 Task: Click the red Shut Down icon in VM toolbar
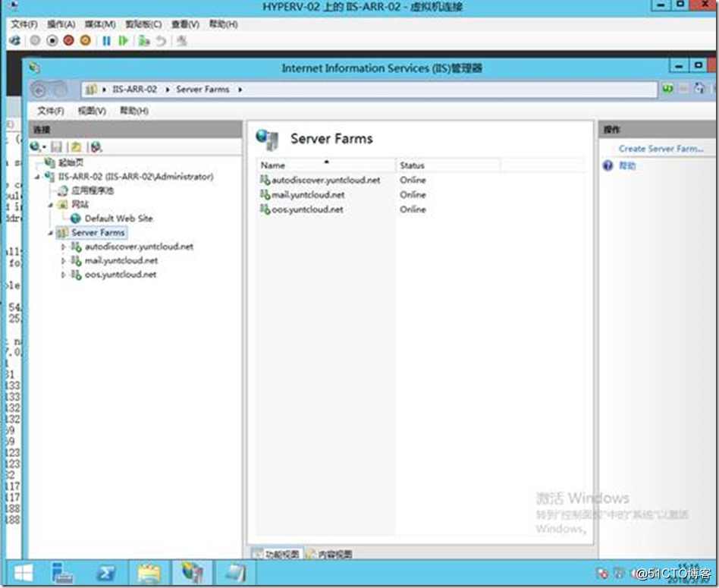pyautogui.click(x=69, y=41)
